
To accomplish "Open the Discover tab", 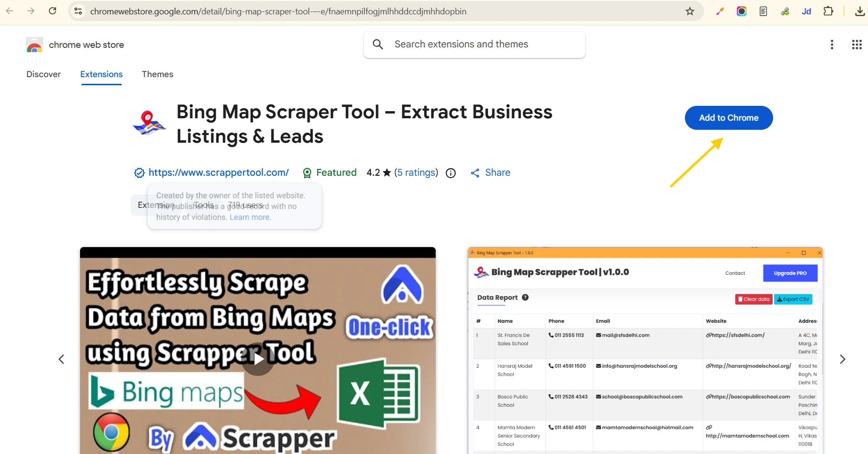I will pos(44,74).
